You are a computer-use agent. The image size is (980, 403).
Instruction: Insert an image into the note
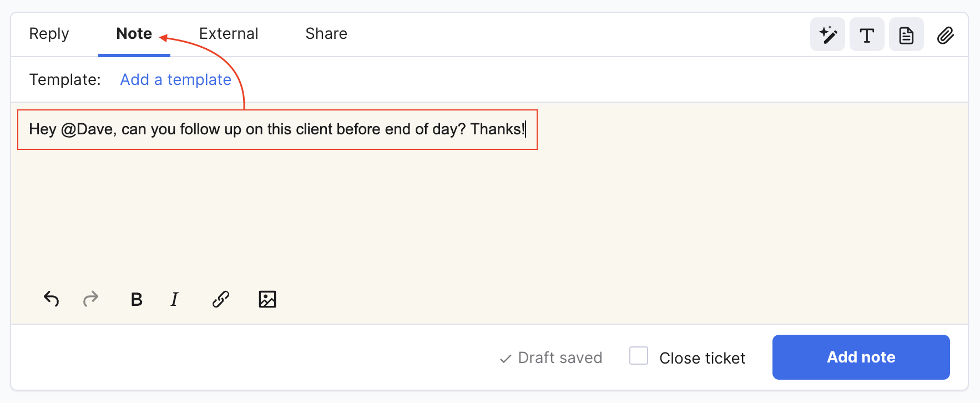click(x=267, y=299)
